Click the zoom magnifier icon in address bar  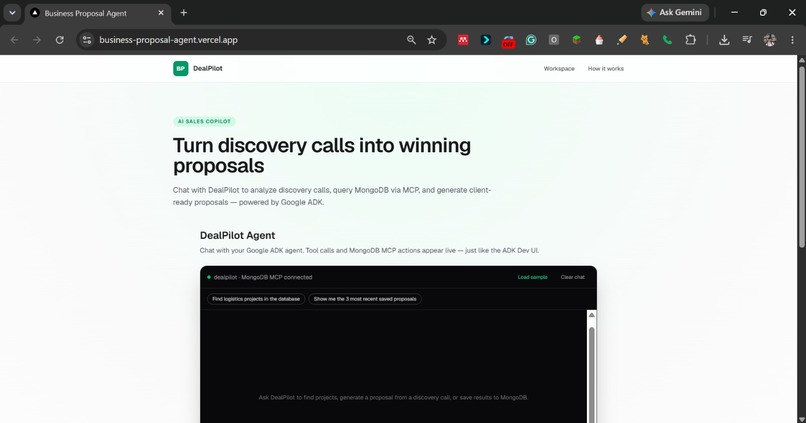click(x=411, y=40)
